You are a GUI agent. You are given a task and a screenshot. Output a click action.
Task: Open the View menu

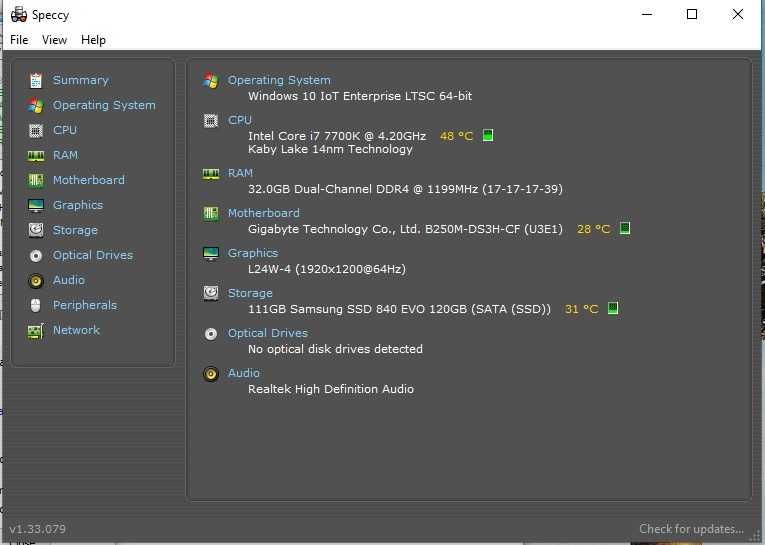click(x=54, y=40)
